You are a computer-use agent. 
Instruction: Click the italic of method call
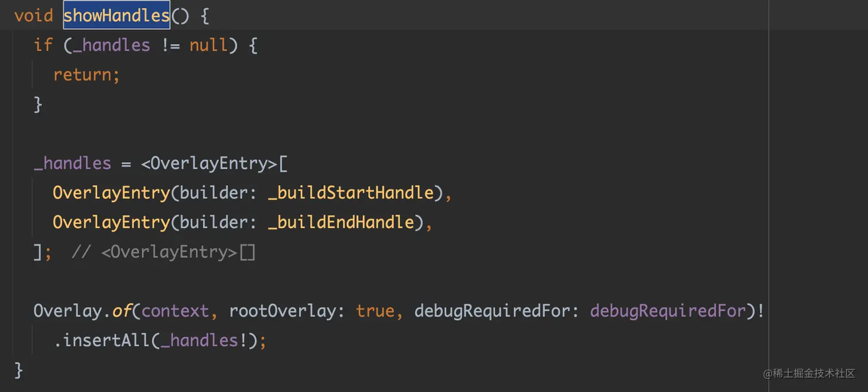(121, 311)
